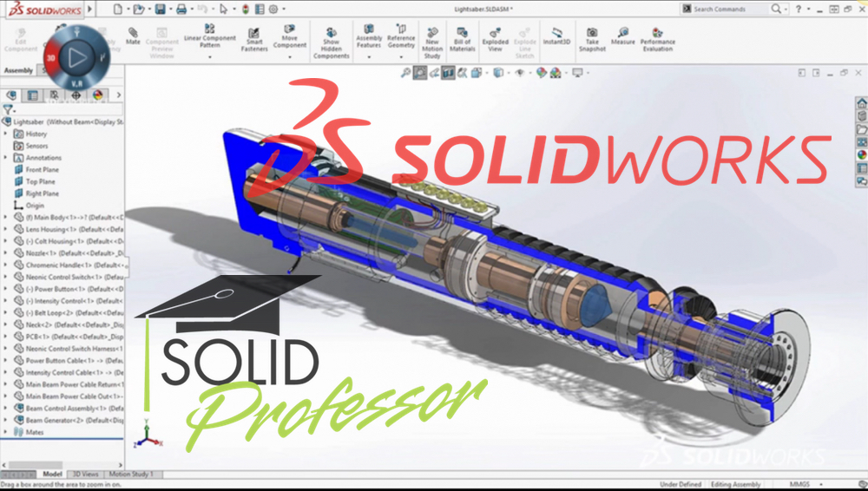Open the Motion Study 1 tab
This screenshot has width=868, height=491.
tap(131, 474)
